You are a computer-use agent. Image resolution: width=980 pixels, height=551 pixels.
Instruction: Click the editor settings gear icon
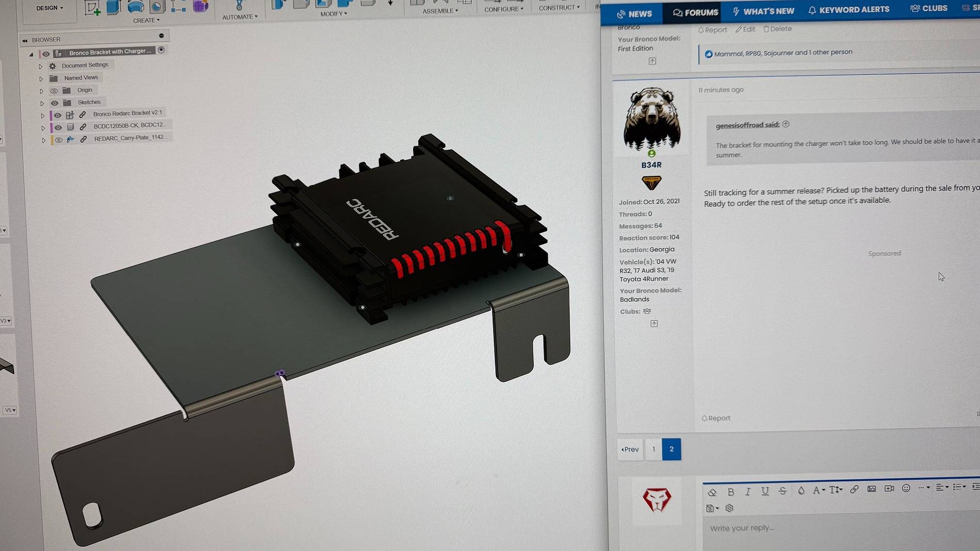pos(729,508)
